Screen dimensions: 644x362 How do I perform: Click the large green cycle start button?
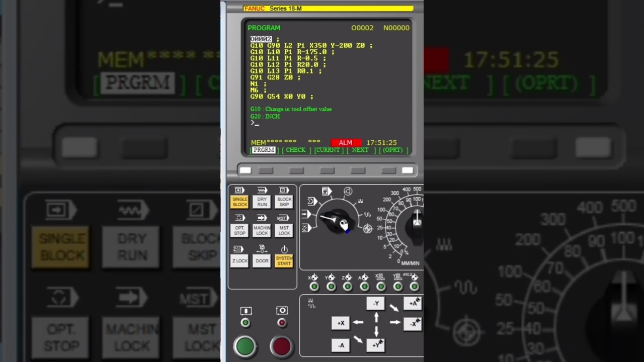click(x=246, y=346)
